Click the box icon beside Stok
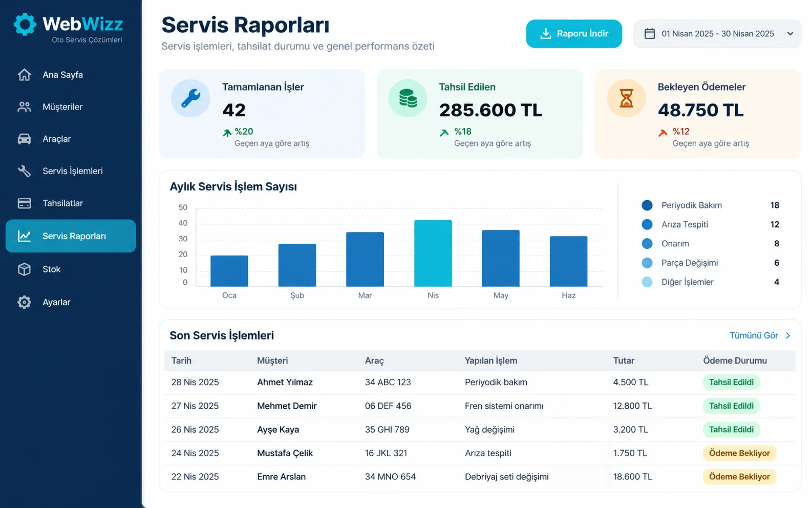This screenshot has height=508, width=812. click(24, 269)
